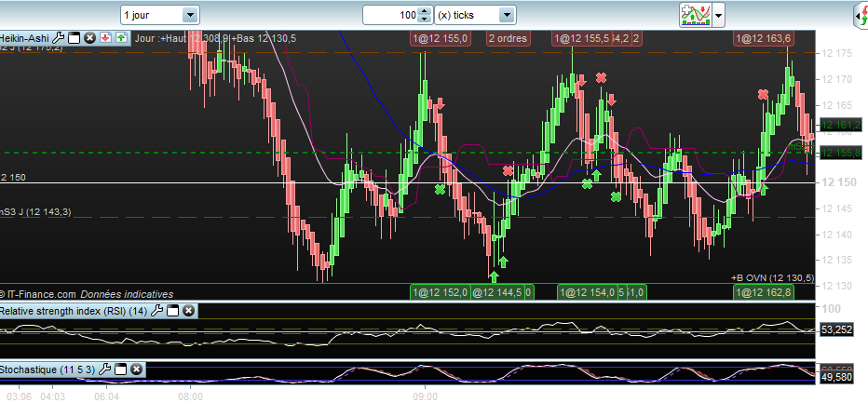The height and width of the screenshot is (403, 868).
Task: Open Heikin-Ashi settings wrench icon
Action: click(x=60, y=38)
